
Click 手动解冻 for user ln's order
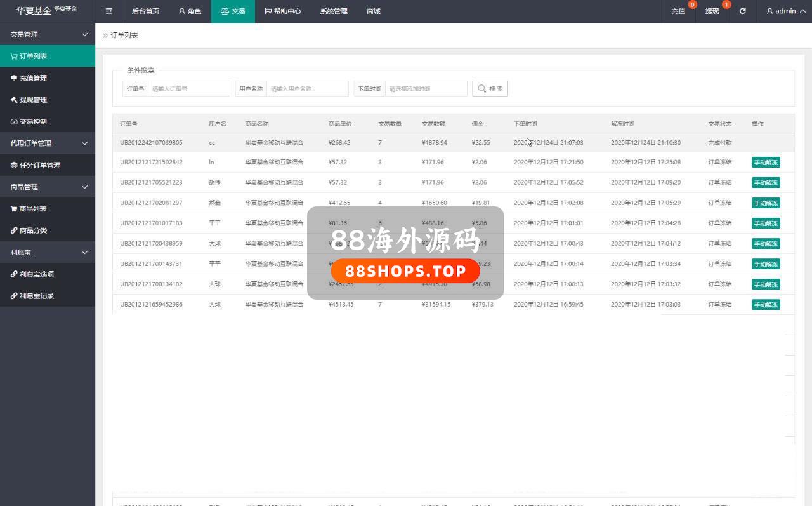click(766, 163)
